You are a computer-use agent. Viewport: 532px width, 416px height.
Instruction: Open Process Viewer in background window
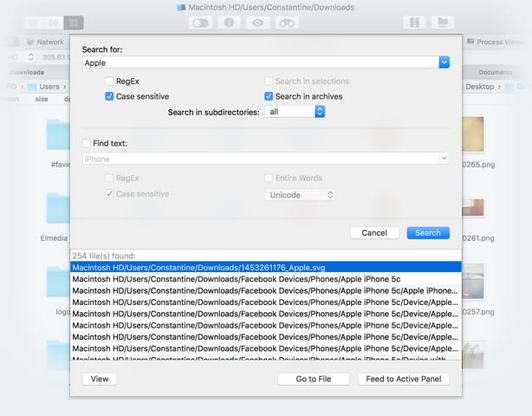[x=496, y=42]
